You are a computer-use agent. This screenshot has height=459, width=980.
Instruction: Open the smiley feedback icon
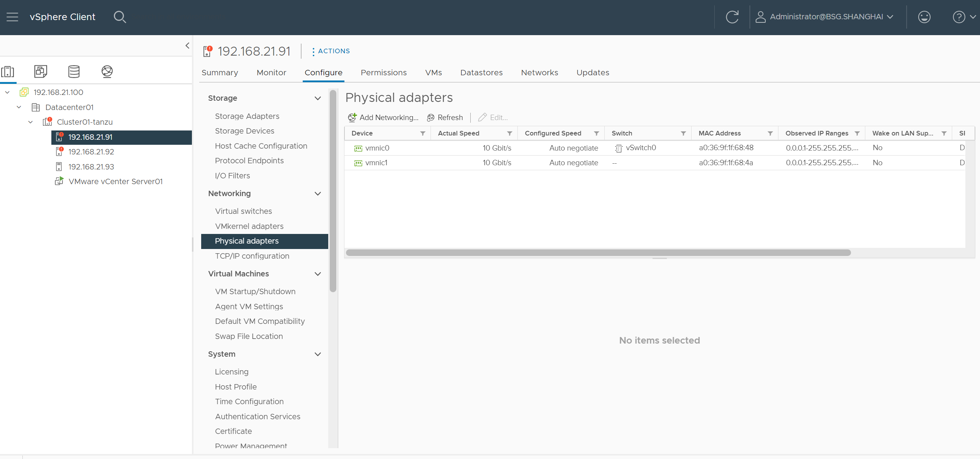[x=924, y=17]
